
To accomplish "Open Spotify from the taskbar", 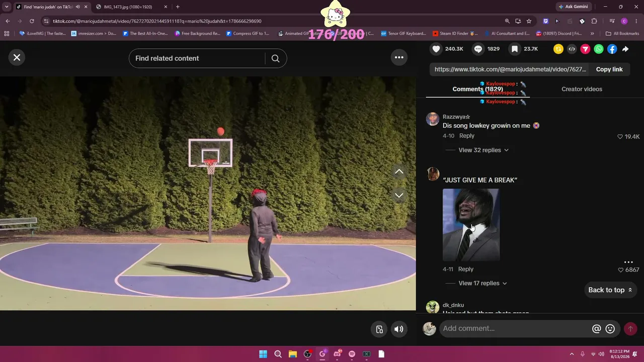I will [x=352, y=354].
